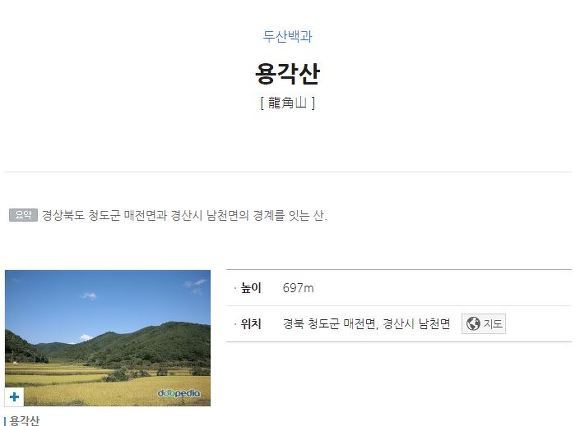Click 경북 청도군 매전면 location text
The height and width of the screenshot is (426, 580).
pyautogui.click(x=329, y=324)
